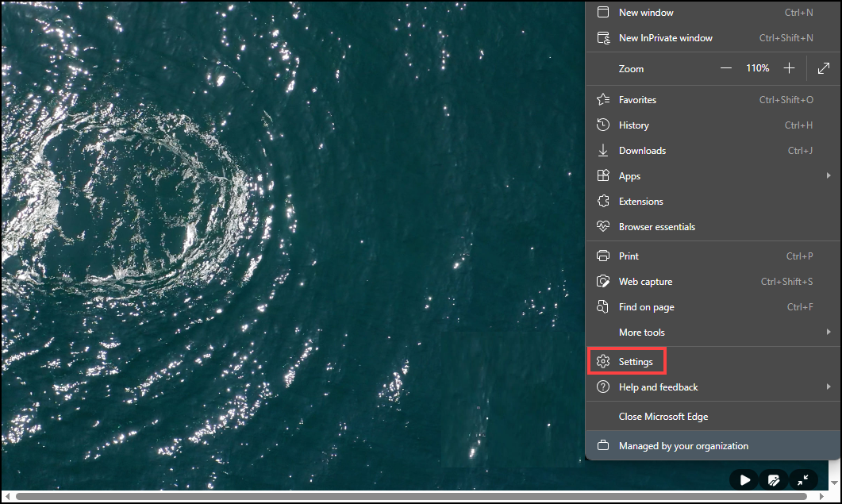Expand the Apps submenu

[829, 176]
